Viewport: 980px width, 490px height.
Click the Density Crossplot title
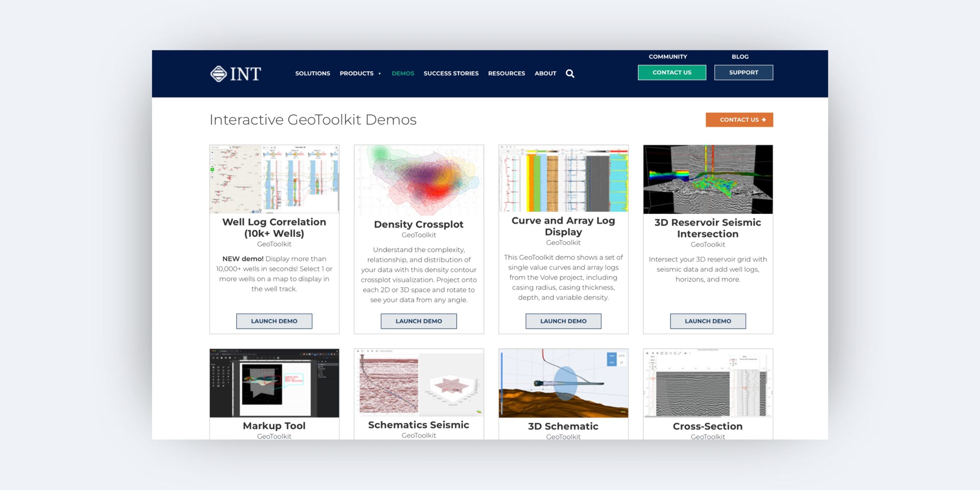418,224
